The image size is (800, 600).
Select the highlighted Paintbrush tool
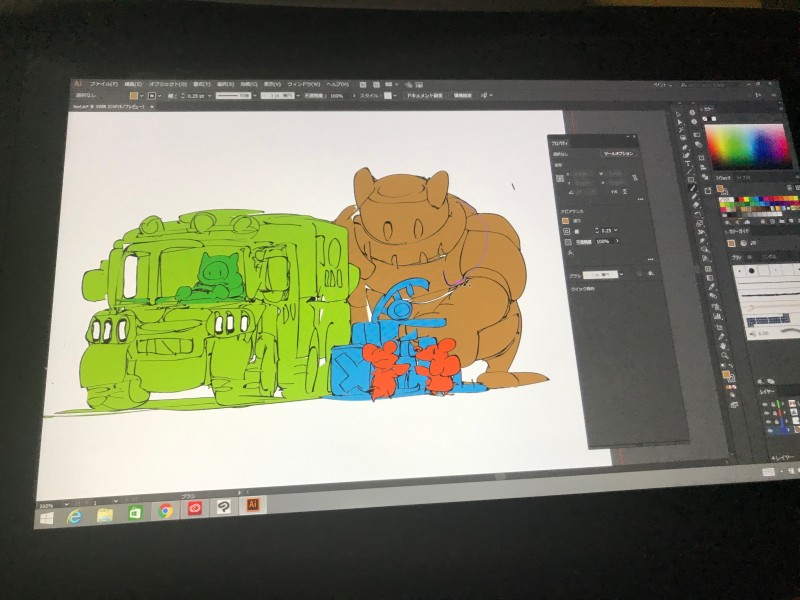692,188
